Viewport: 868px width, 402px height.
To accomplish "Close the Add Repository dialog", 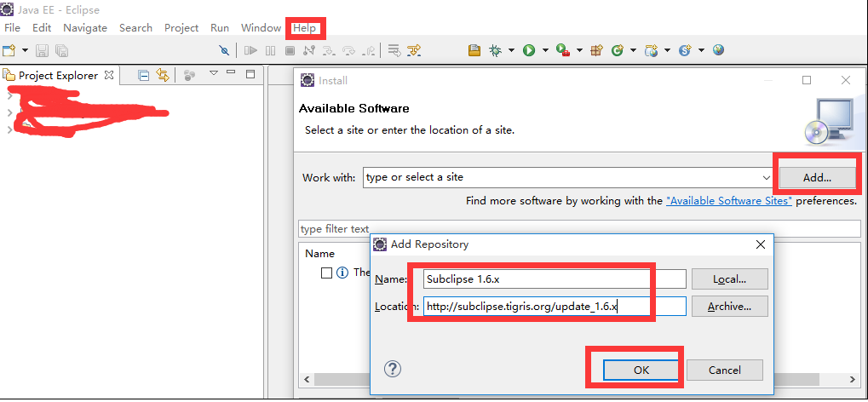I will point(761,244).
